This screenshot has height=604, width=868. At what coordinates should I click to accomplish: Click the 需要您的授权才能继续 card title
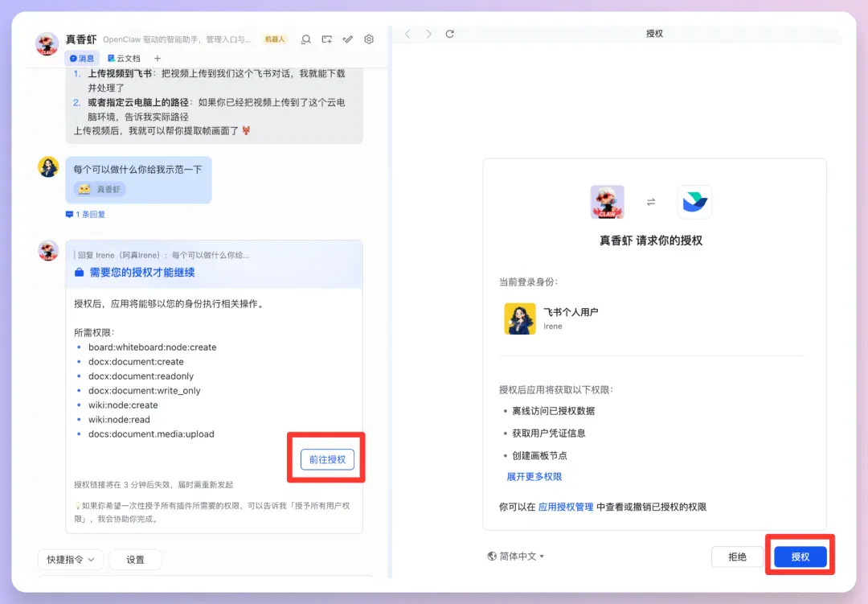point(142,272)
